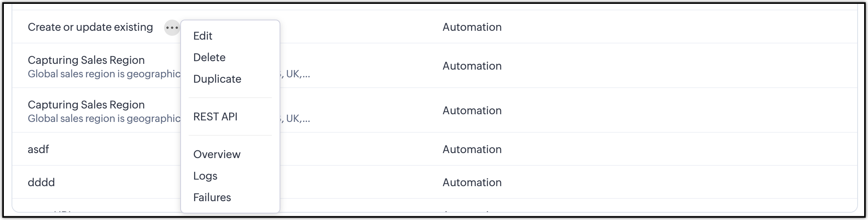Open the 'Create or update existing' rule

(90, 27)
